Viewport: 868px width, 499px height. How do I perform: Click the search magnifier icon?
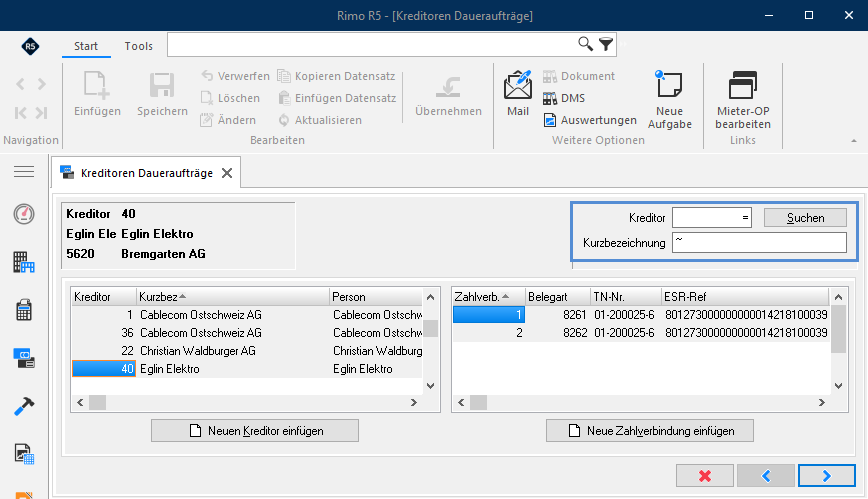point(585,44)
